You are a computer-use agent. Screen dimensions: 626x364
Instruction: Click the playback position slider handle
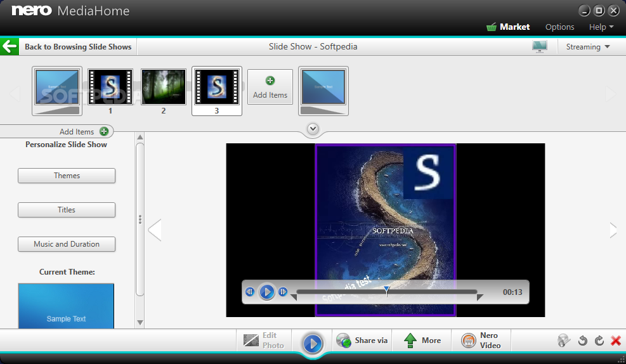[x=386, y=290]
